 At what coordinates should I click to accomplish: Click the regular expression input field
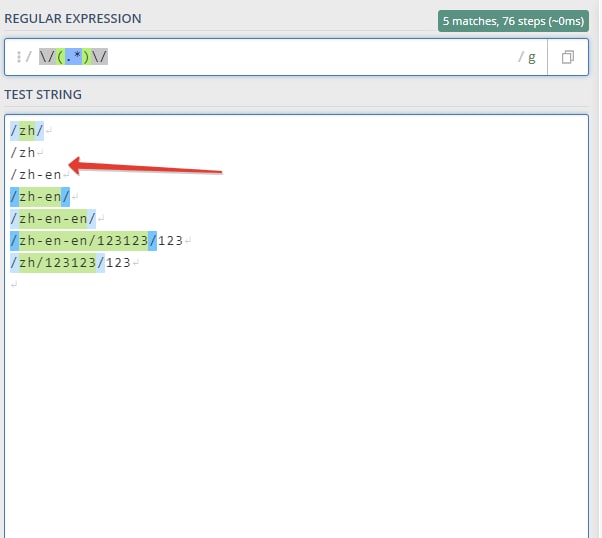275,57
